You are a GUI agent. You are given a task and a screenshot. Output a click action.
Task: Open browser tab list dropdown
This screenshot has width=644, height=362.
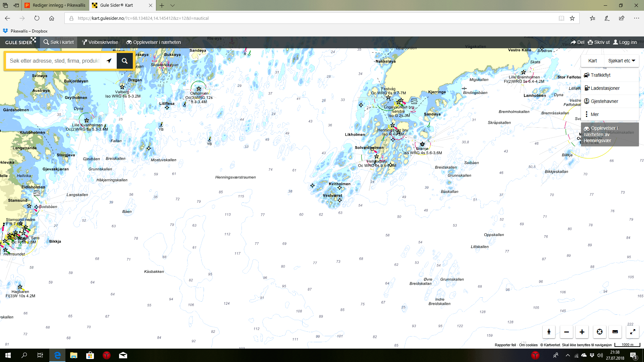click(172, 5)
